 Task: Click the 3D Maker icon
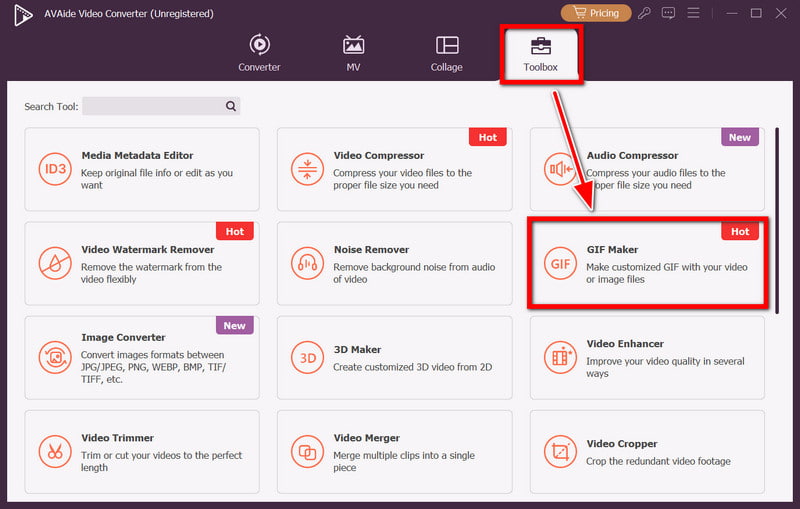(x=307, y=358)
